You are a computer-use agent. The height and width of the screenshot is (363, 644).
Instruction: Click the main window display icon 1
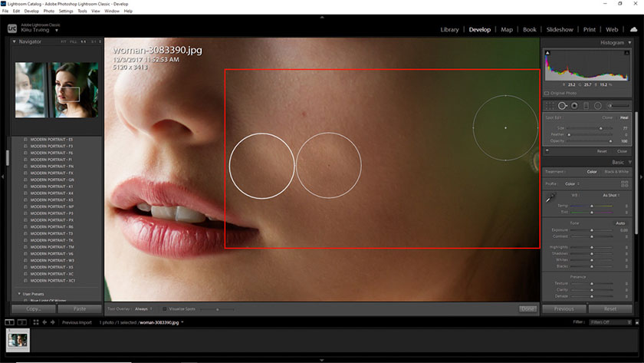pos(9,322)
